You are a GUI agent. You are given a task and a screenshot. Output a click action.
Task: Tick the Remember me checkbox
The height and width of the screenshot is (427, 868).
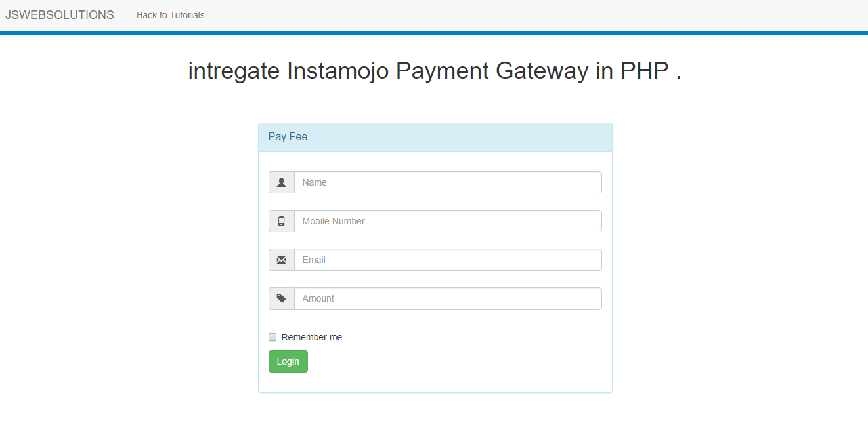272,337
